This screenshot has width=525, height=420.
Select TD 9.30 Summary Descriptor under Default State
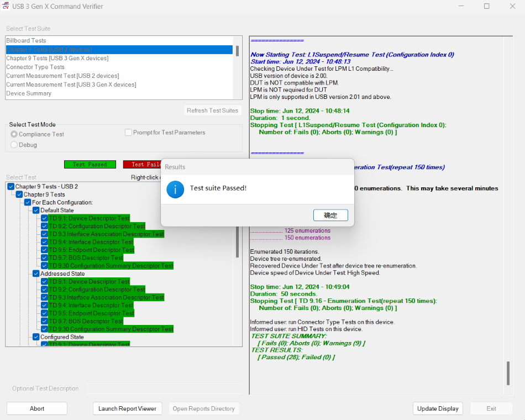pos(111,266)
